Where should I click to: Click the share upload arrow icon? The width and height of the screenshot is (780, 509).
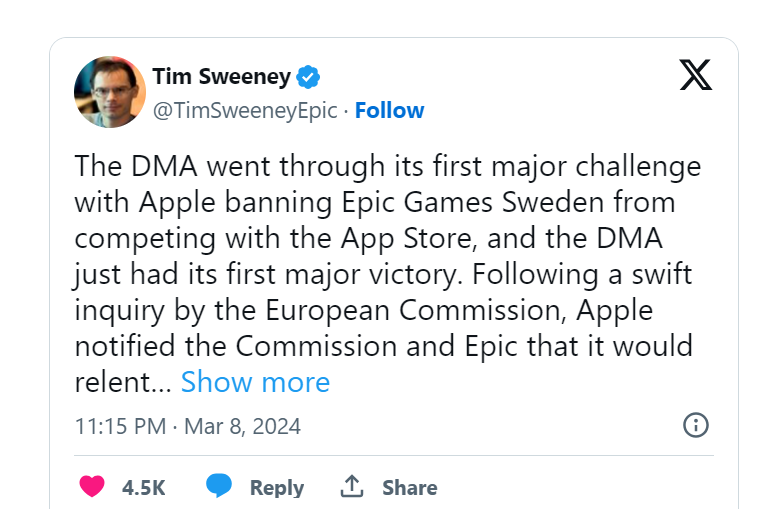point(352,486)
